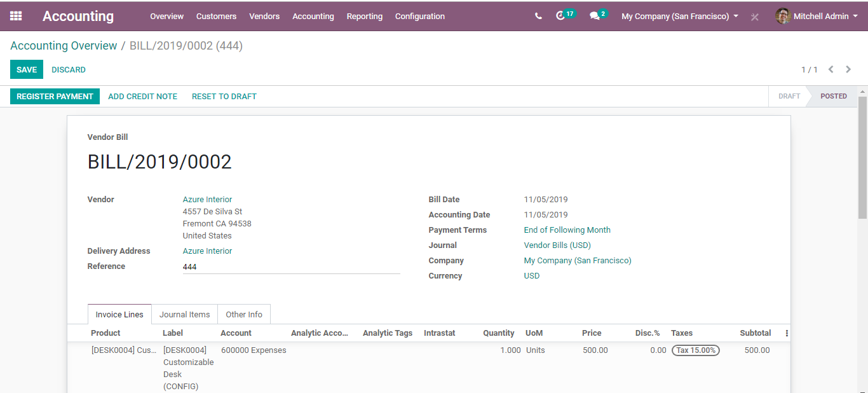Switch to the Other Info tab

point(244,314)
